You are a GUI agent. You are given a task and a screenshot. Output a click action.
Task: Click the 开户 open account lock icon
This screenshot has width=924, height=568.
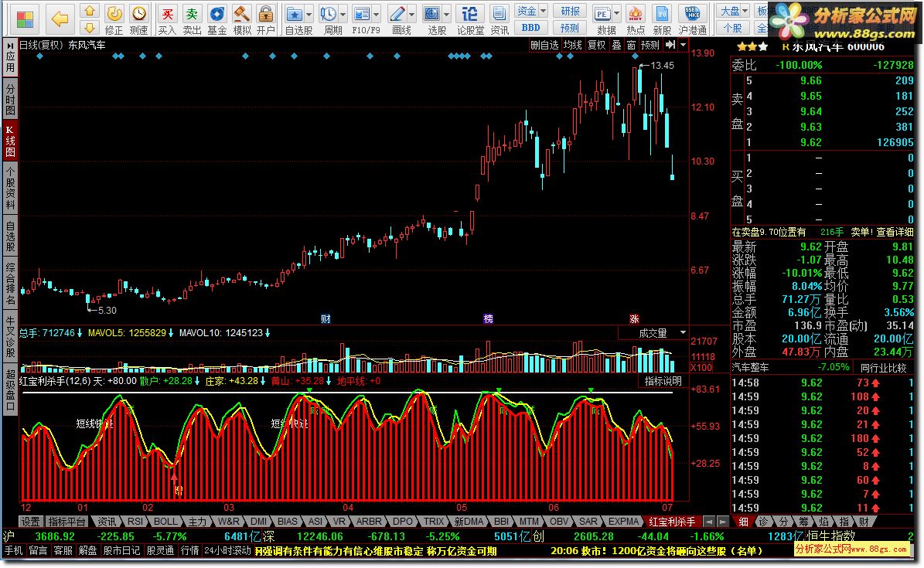pyautogui.click(x=266, y=19)
